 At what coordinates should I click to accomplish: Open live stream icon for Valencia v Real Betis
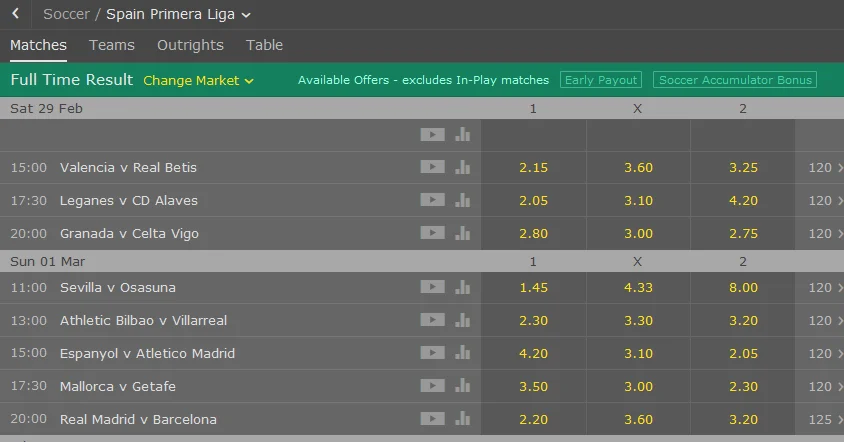[432, 168]
